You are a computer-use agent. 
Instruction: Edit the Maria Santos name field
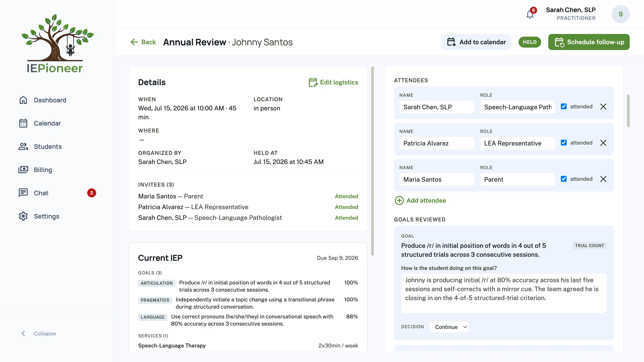pyautogui.click(x=437, y=179)
